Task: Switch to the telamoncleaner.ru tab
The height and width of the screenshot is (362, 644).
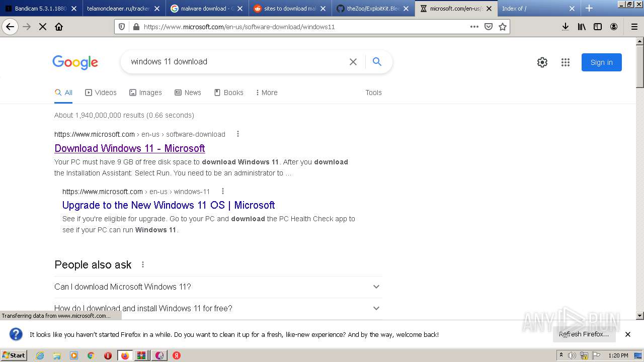Action: pyautogui.click(x=124, y=9)
